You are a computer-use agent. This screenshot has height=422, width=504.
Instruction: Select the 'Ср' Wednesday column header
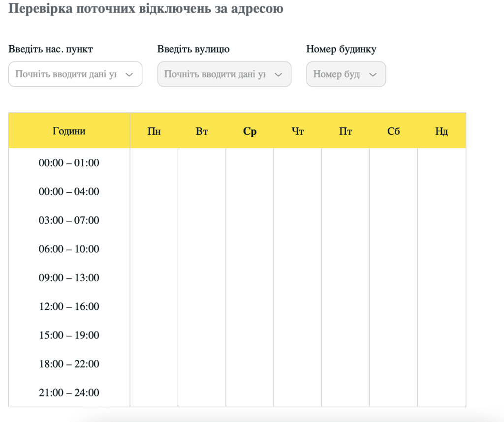coord(250,131)
